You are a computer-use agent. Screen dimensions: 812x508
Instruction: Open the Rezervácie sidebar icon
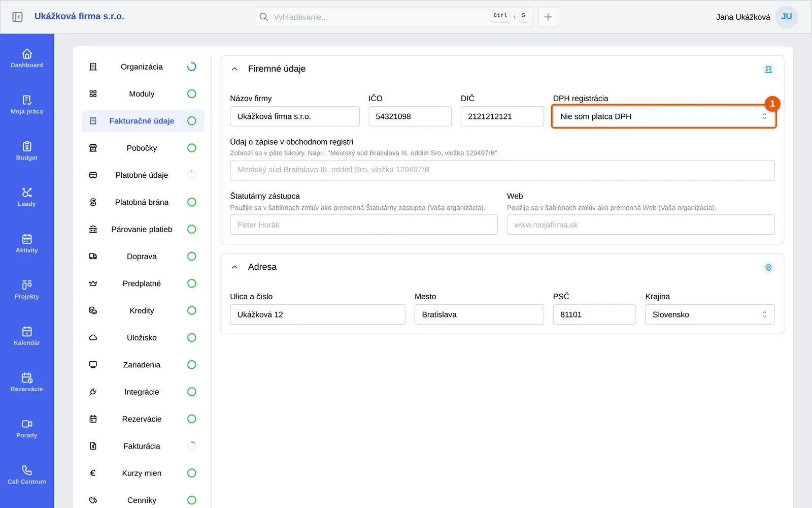point(27,382)
